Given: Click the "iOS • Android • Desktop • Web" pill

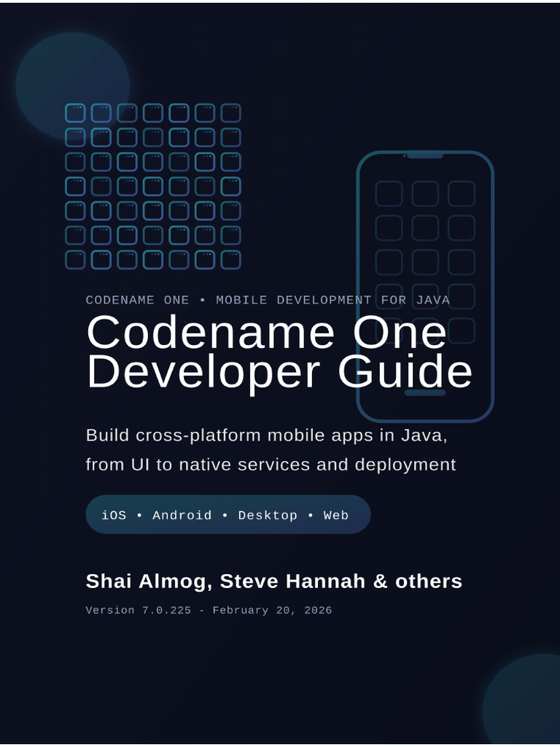Looking at the screenshot, I should [x=228, y=514].
